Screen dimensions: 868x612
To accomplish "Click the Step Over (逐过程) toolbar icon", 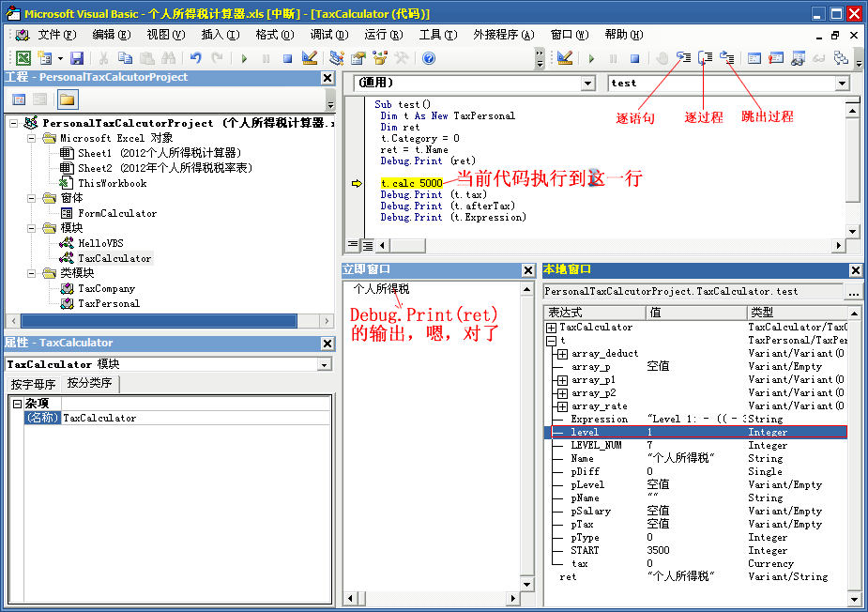I will click(x=706, y=58).
